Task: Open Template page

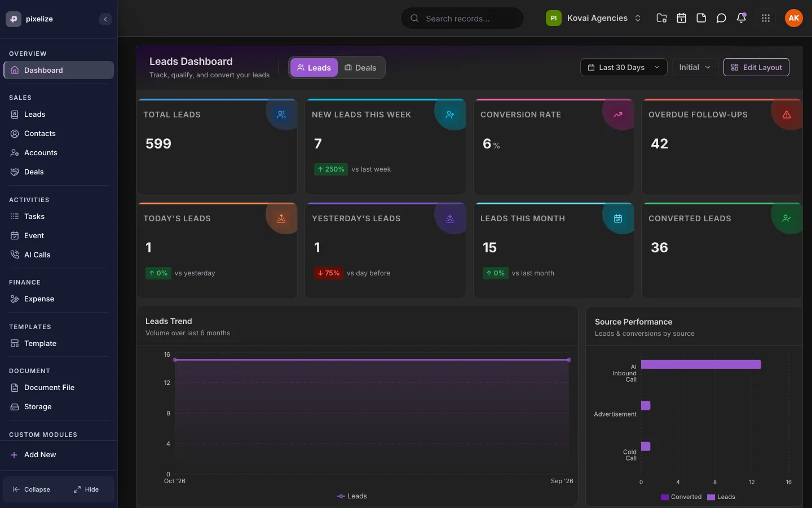Action: (59, 343)
